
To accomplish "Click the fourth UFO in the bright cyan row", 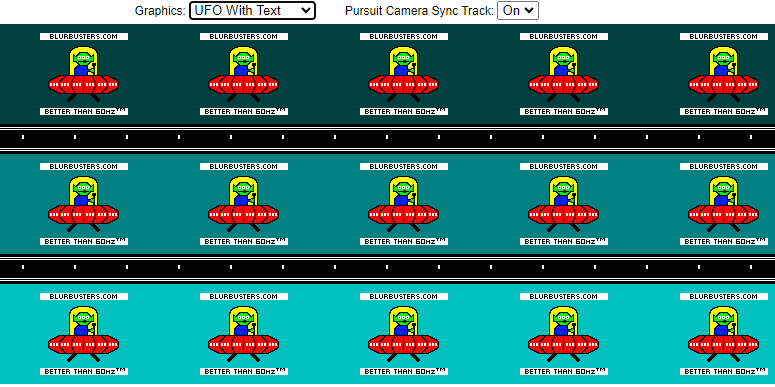I will [x=563, y=334].
